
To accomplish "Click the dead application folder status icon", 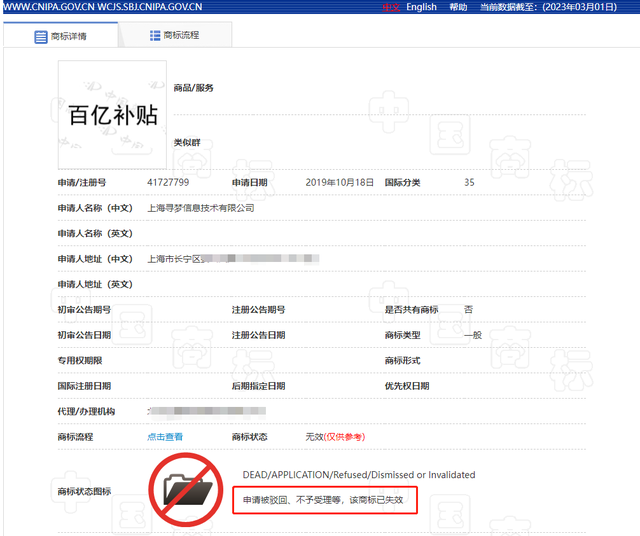I will (186, 489).
